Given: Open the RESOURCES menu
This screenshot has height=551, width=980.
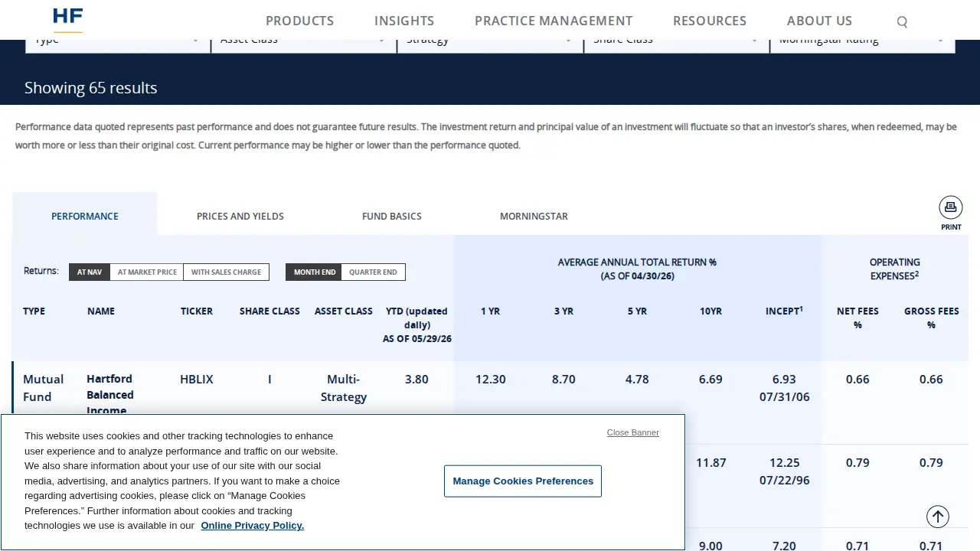Looking at the screenshot, I should coord(710,21).
